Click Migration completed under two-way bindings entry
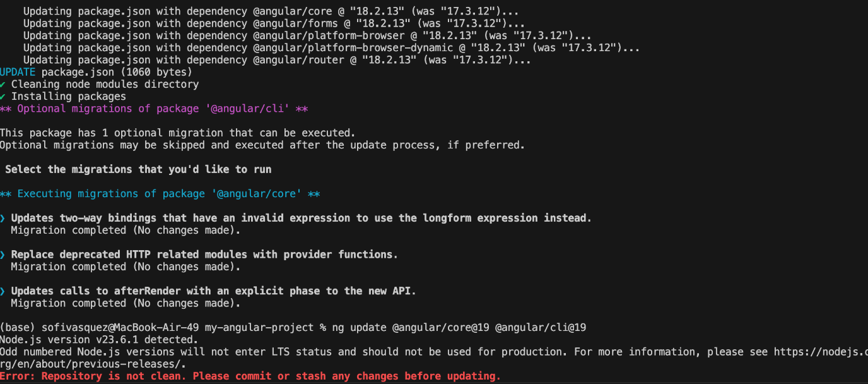The width and height of the screenshot is (868, 384). coord(126,231)
